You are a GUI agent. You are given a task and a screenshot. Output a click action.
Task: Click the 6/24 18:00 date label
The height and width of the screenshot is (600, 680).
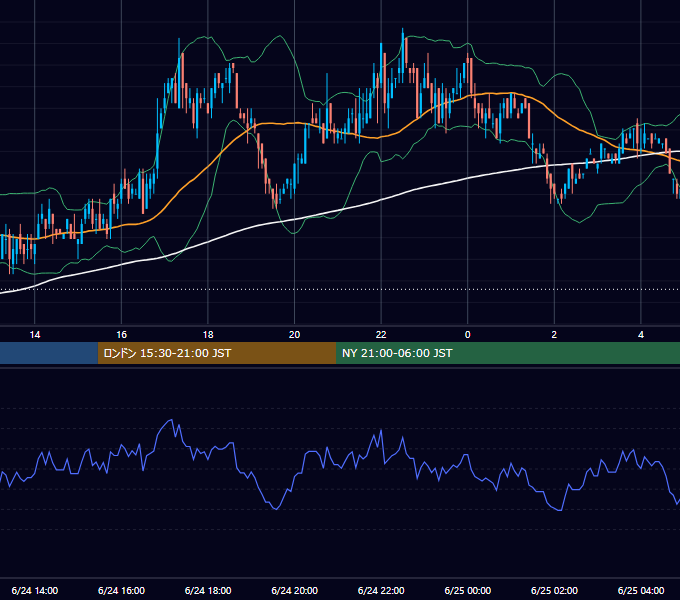click(208, 590)
